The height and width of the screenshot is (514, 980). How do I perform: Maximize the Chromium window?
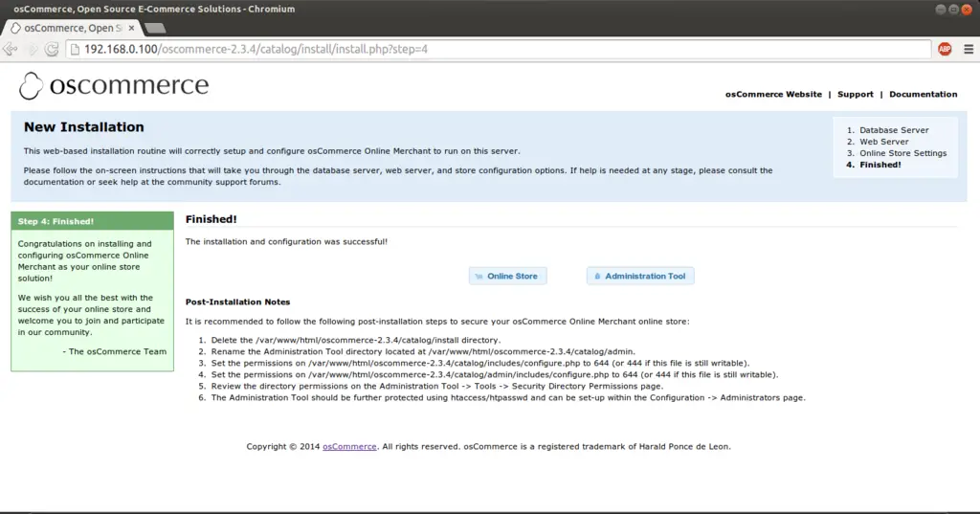(x=954, y=10)
